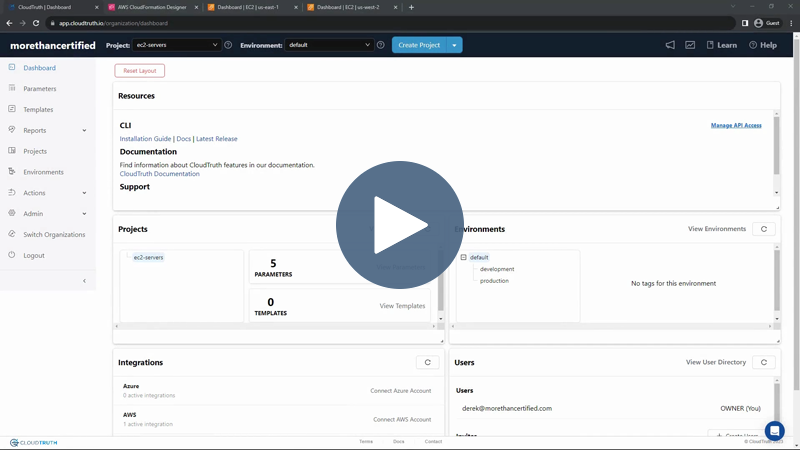Select the production environment
Viewport: 800px width, 450px height.
click(x=494, y=281)
